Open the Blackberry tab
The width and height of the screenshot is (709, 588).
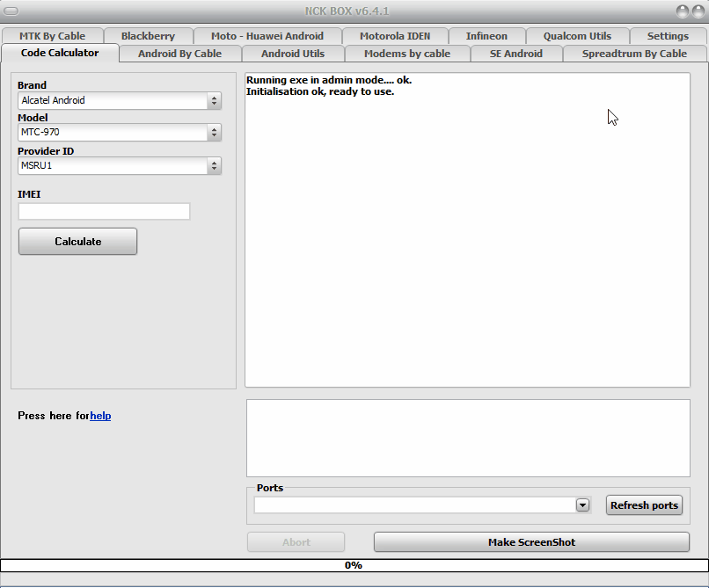pyautogui.click(x=148, y=36)
